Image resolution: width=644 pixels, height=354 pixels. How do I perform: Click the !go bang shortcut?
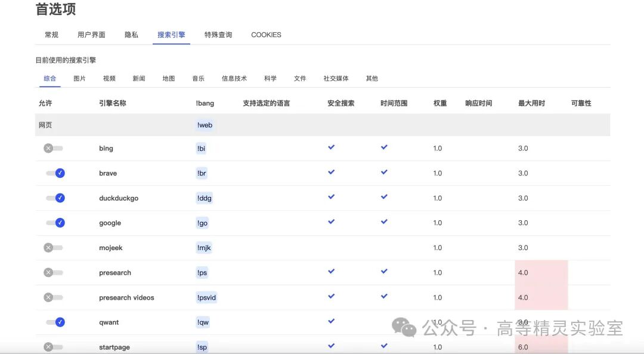pos(203,223)
